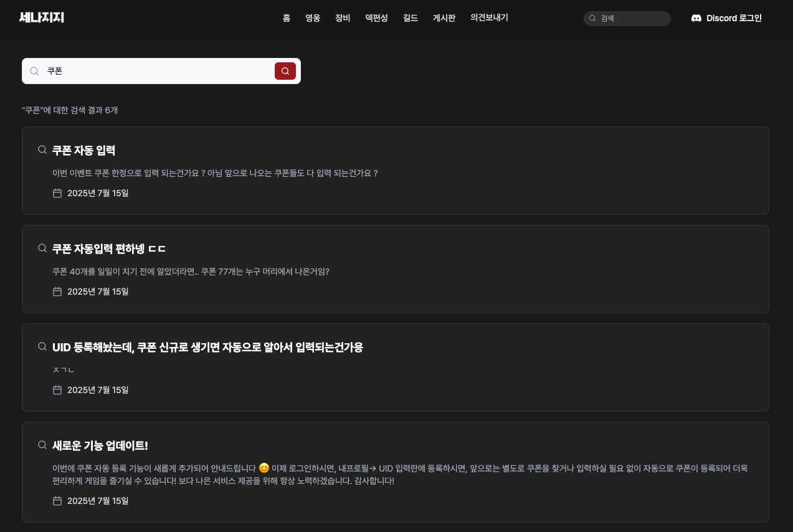Click excerpt 이번 이벤트 쿠폰 한정으로
This screenshot has height=532, width=793.
click(215, 173)
